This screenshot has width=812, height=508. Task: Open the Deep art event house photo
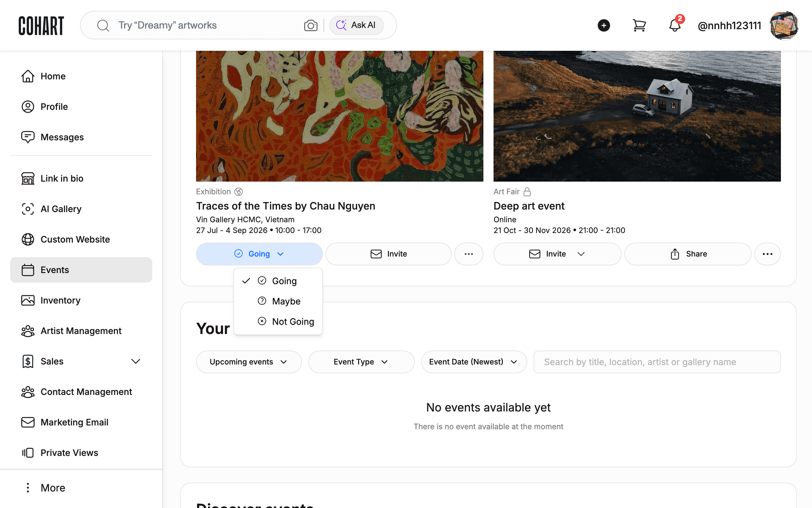click(x=637, y=116)
